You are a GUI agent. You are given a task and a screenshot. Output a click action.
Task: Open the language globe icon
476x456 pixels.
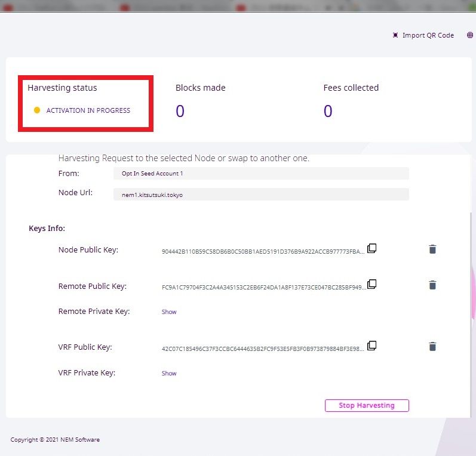click(x=470, y=35)
